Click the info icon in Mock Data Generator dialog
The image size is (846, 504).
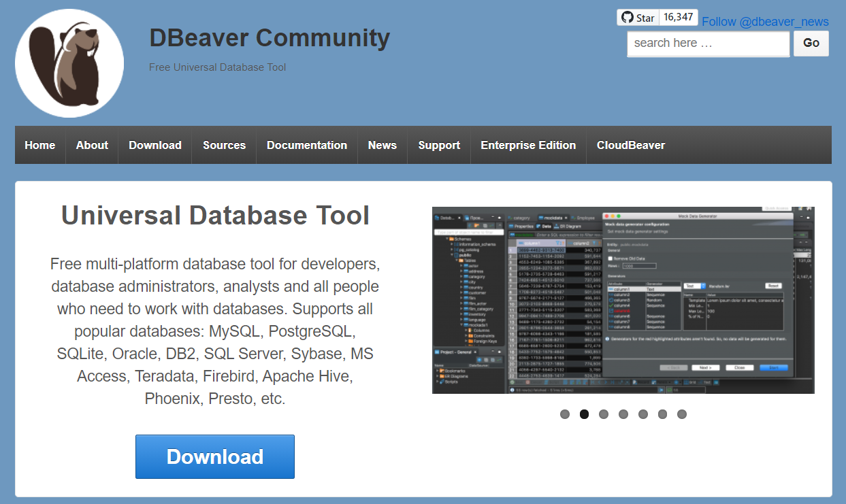point(607,339)
